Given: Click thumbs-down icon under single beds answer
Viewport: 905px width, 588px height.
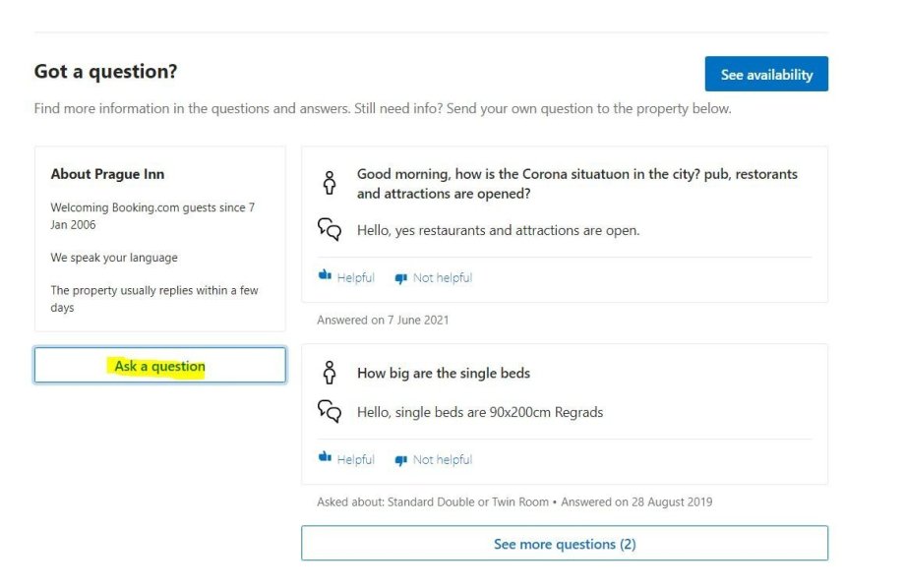Looking at the screenshot, I should pyautogui.click(x=400, y=460).
